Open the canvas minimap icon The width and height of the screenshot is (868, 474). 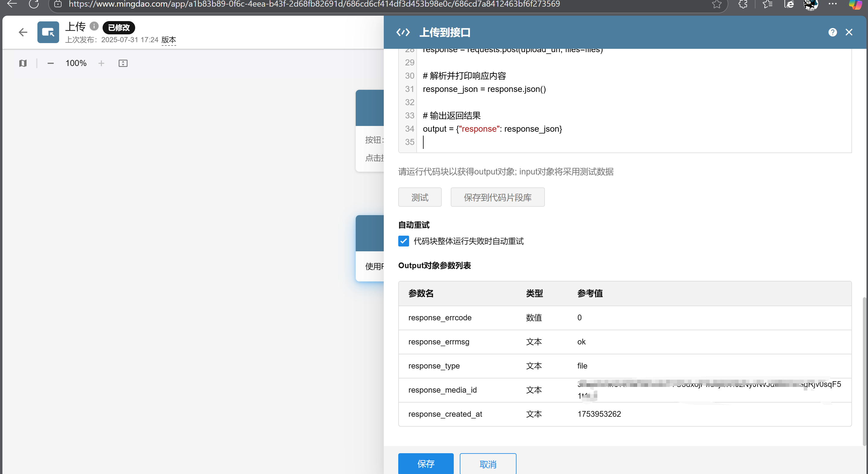[23, 63]
